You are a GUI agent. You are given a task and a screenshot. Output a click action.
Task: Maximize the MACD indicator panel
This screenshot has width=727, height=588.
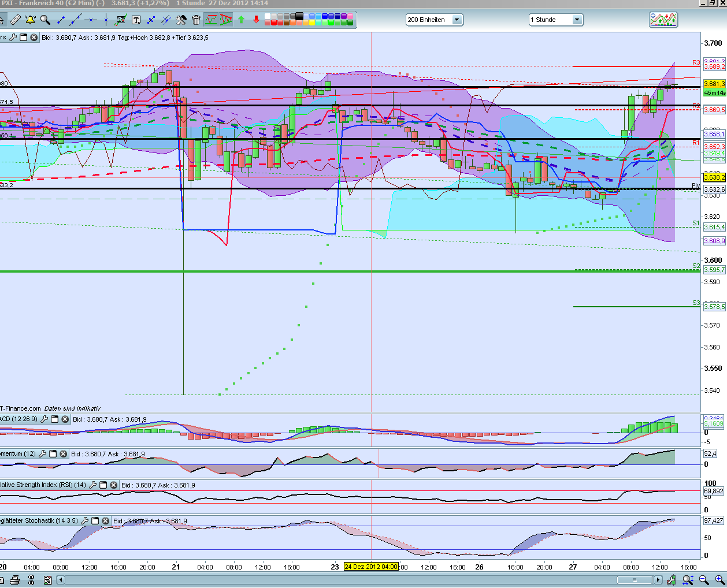[x=55, y=419]
